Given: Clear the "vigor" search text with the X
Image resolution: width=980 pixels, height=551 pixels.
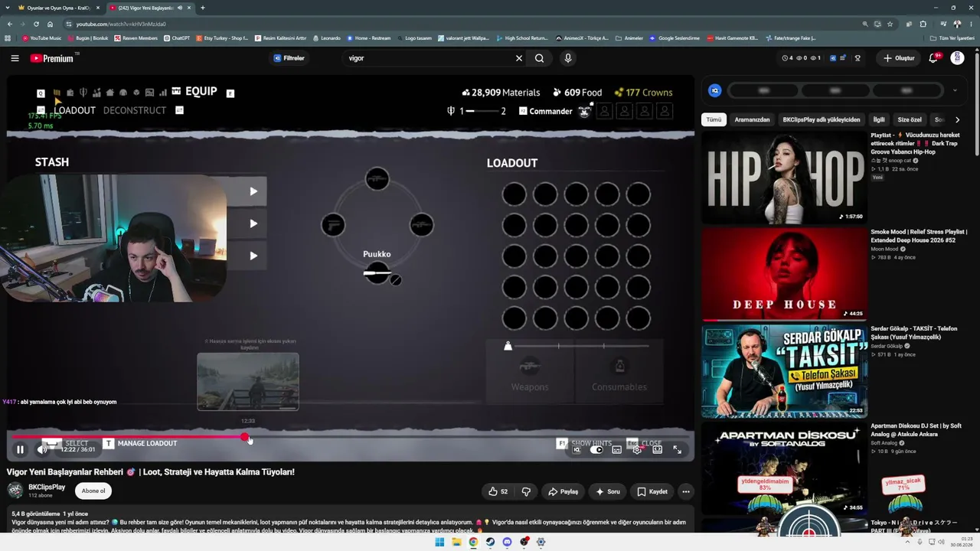Looking at the screenshot, I should [x=519, y=58].
